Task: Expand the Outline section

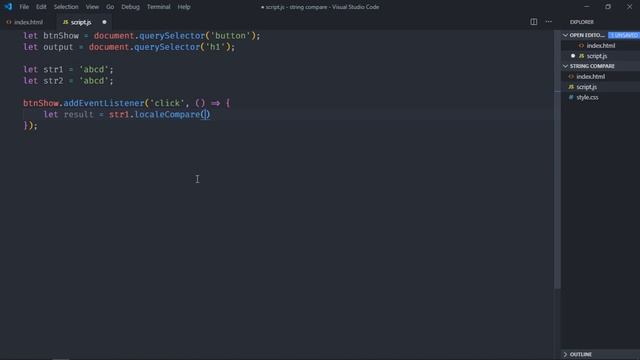Action: (x=565, y=354)
